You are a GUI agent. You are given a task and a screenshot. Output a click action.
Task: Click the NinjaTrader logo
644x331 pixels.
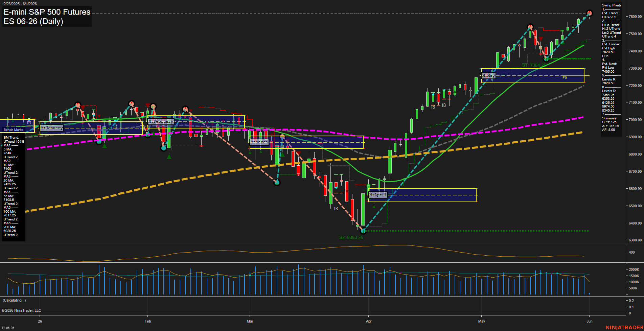tap(624, 328)
